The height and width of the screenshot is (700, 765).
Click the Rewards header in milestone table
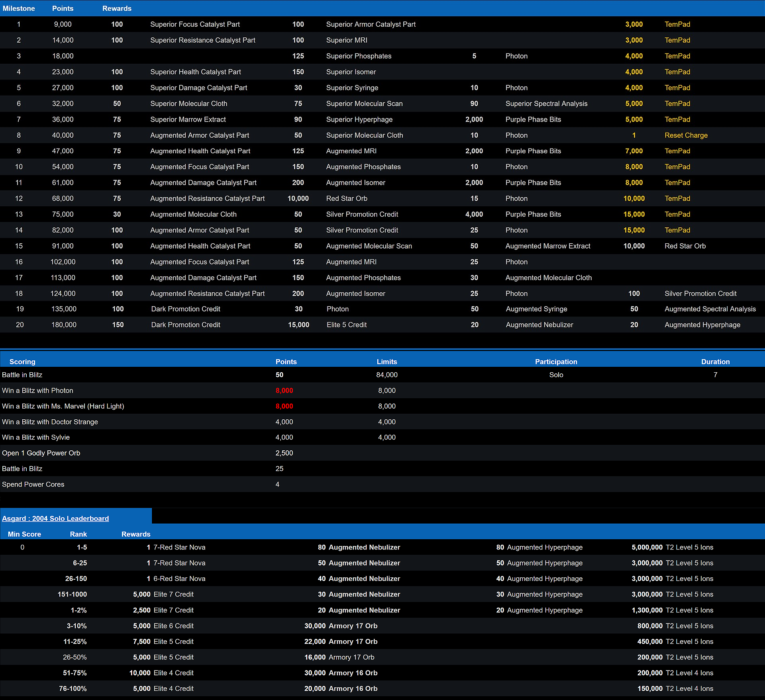point(117,8)
